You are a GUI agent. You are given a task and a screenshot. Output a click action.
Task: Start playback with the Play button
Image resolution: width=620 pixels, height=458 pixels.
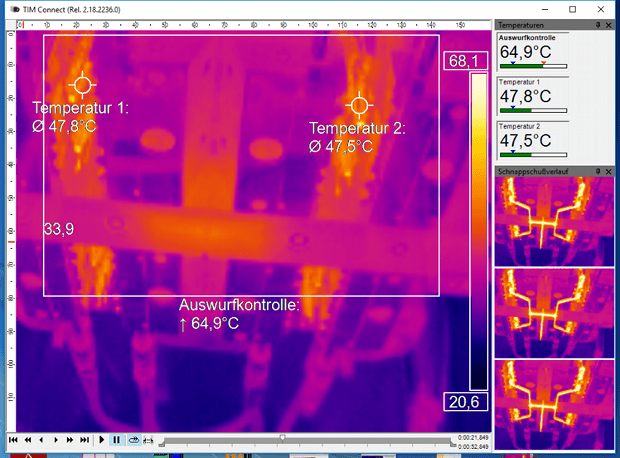(x=102, y=440)
